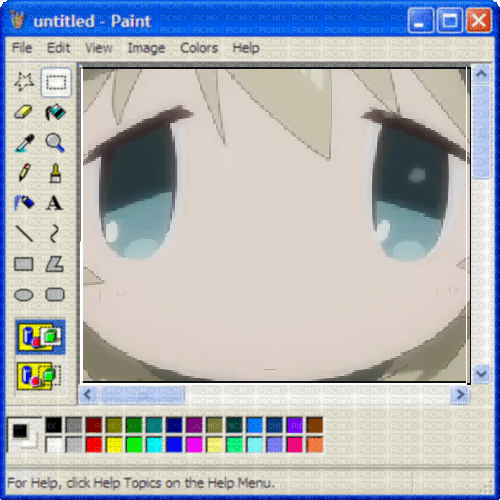Pick the Polygon shape tool
Screen dimensions: 500x500
point(56,264)
